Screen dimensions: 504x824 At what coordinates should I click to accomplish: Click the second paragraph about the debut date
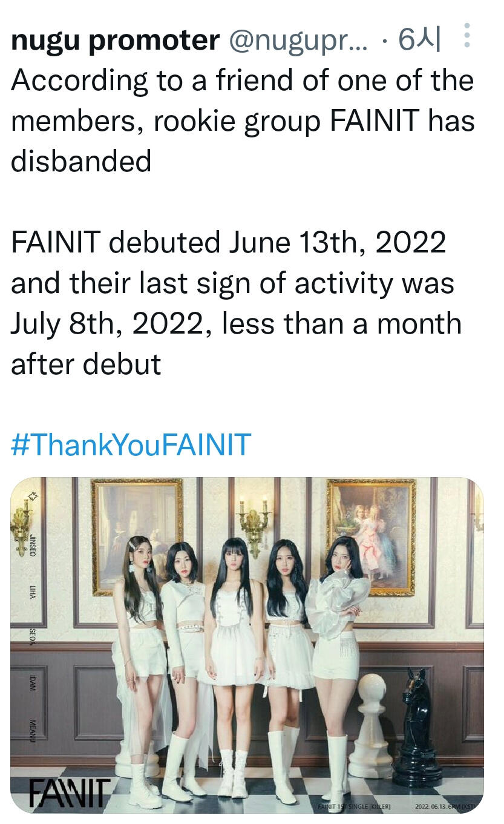(x=236, y=303)
